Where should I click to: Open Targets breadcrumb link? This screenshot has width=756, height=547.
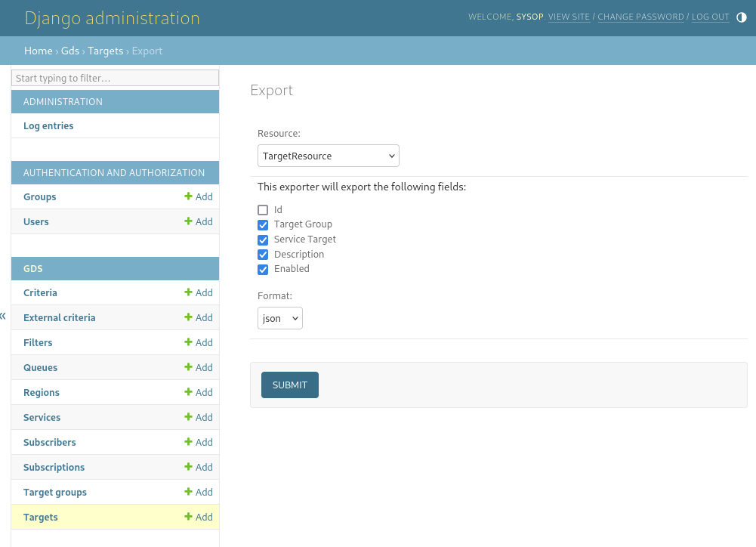click(106, 51)
